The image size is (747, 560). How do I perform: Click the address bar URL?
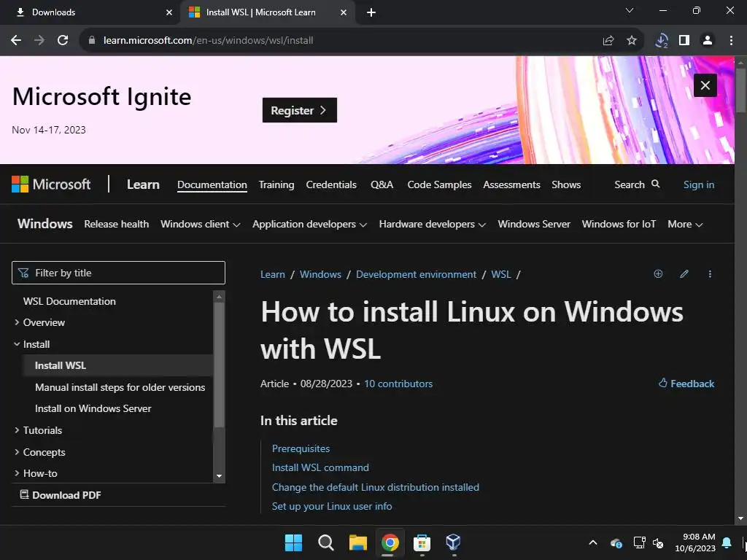coord(208,41)
